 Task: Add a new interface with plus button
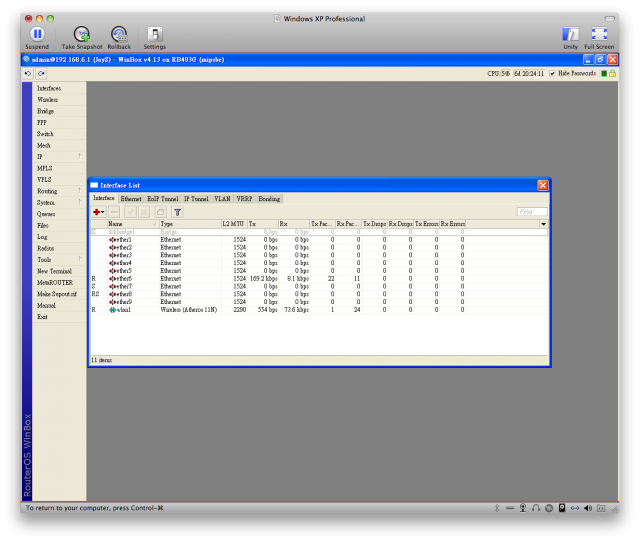pyautogui.click(x=98, y=212)
